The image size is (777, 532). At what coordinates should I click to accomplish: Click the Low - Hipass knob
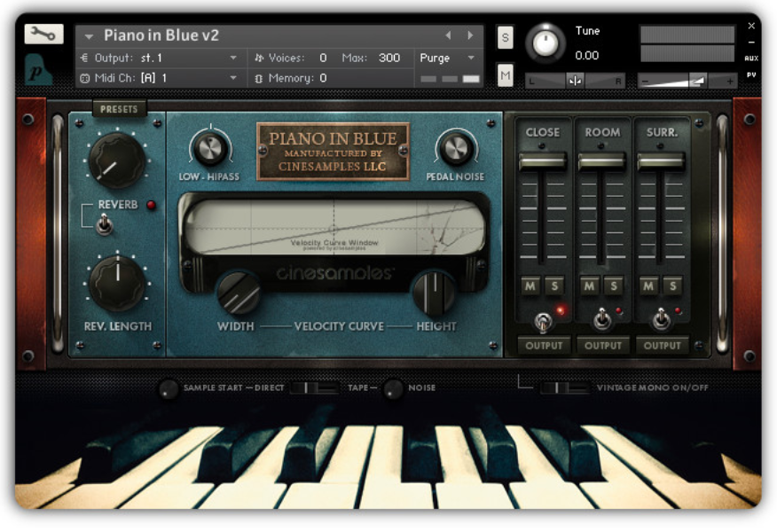tap(210, 148)
